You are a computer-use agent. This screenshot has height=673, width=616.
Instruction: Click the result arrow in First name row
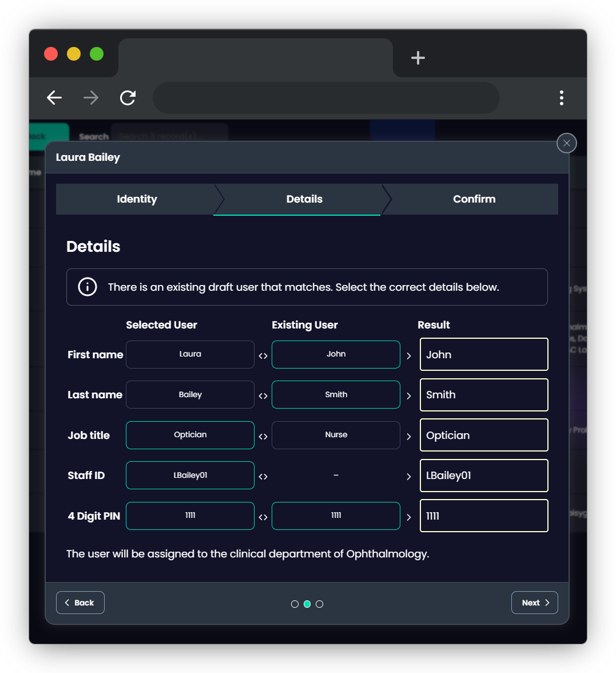click(409, 356)
